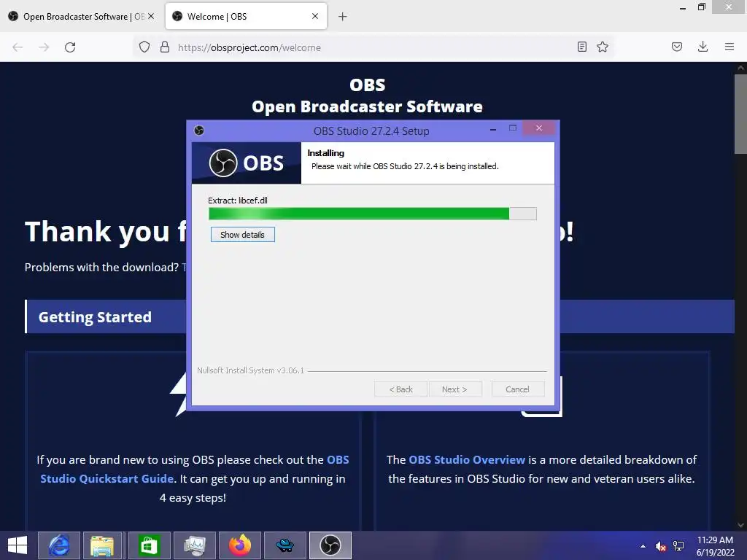Viewport: 747px width, 560px height.
Task: Click the green installation progress bar
Action: coord(373,214)
